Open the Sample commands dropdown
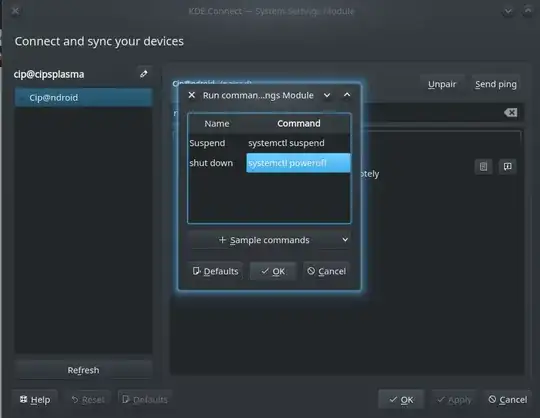This screenshot has width=540, height=418. click(269, 240)
